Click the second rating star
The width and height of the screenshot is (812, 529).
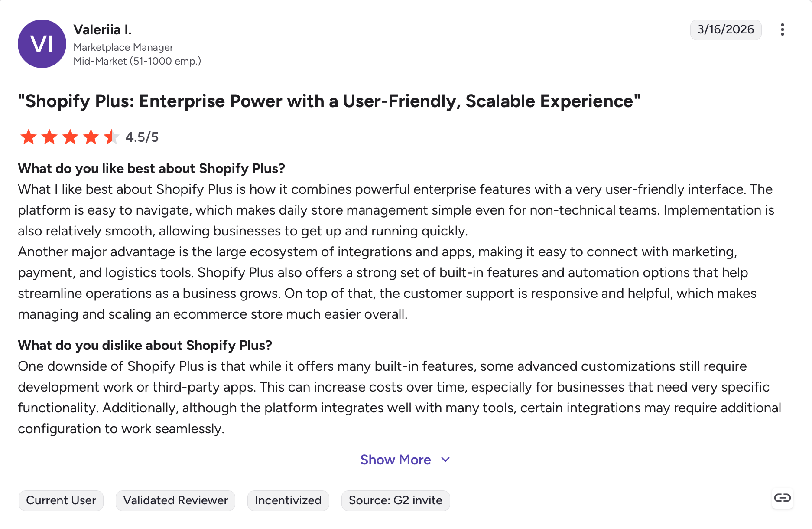pos(49,137)
